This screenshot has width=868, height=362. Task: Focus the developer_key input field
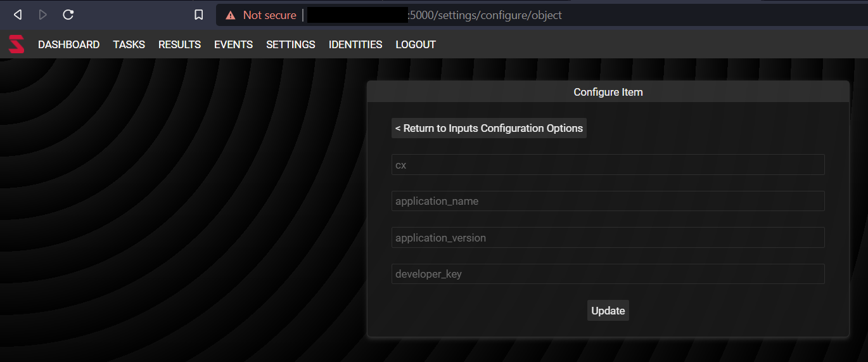click(608, 274)
